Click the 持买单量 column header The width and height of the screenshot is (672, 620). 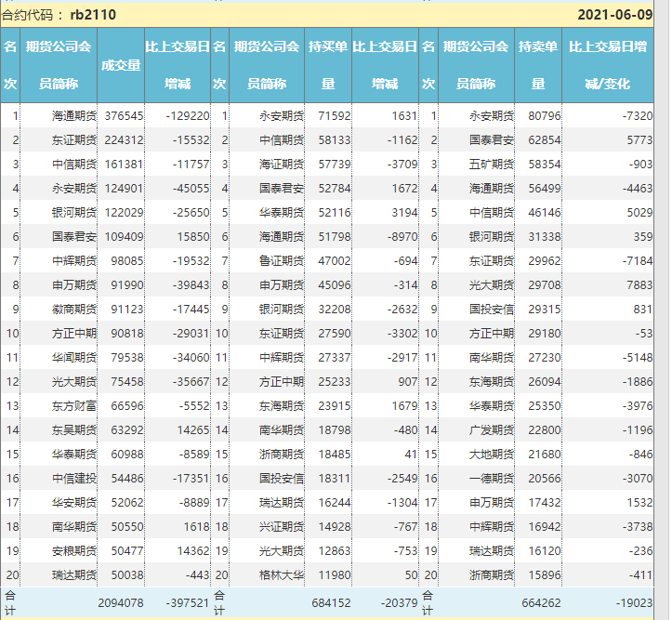(x=328, y=64)
